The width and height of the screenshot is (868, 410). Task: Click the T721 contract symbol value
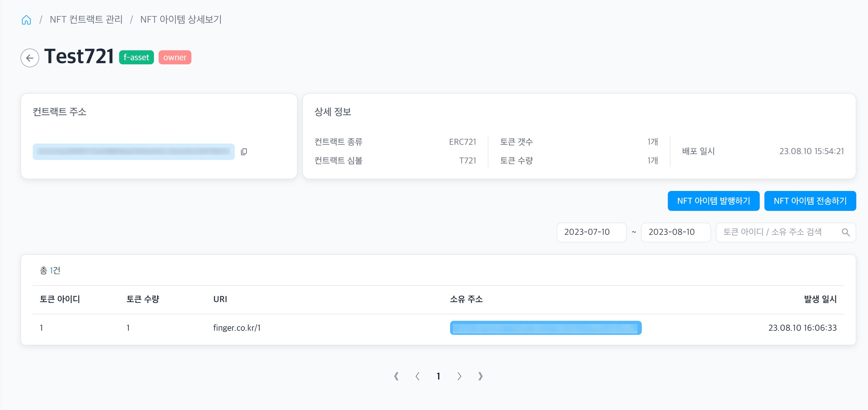tap(468, 161)
